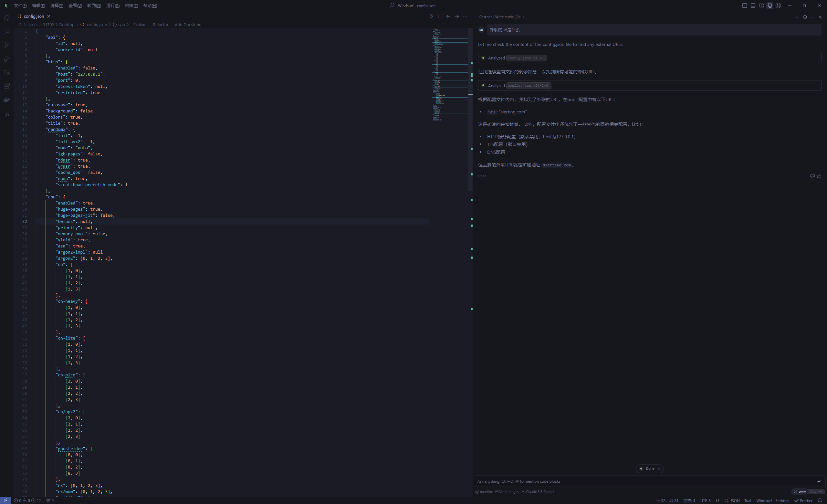Expand the Analyzed config.json:(21-144) step

click(x=649, y=86)
